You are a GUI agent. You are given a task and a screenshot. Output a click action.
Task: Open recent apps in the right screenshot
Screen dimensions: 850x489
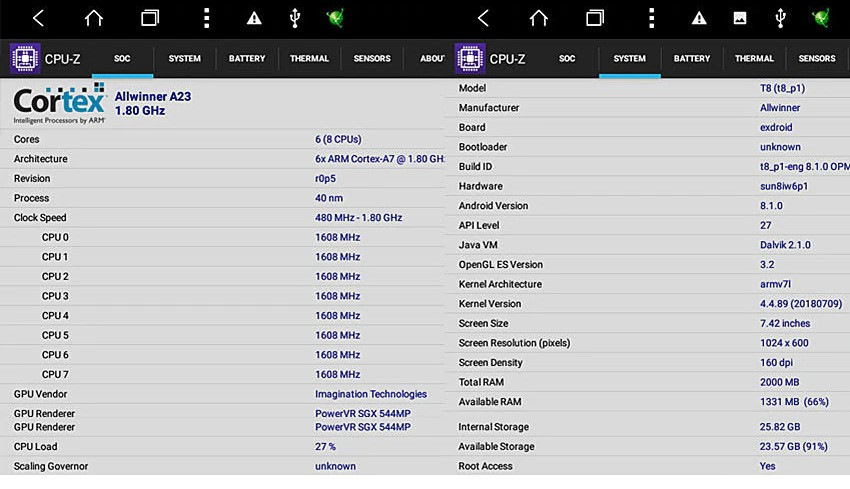click(x=595, y=18)
